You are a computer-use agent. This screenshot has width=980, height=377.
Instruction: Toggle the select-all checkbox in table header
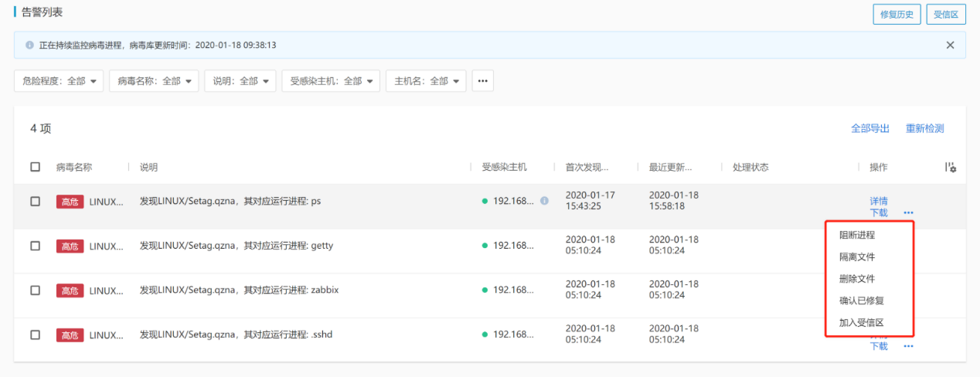36,168
